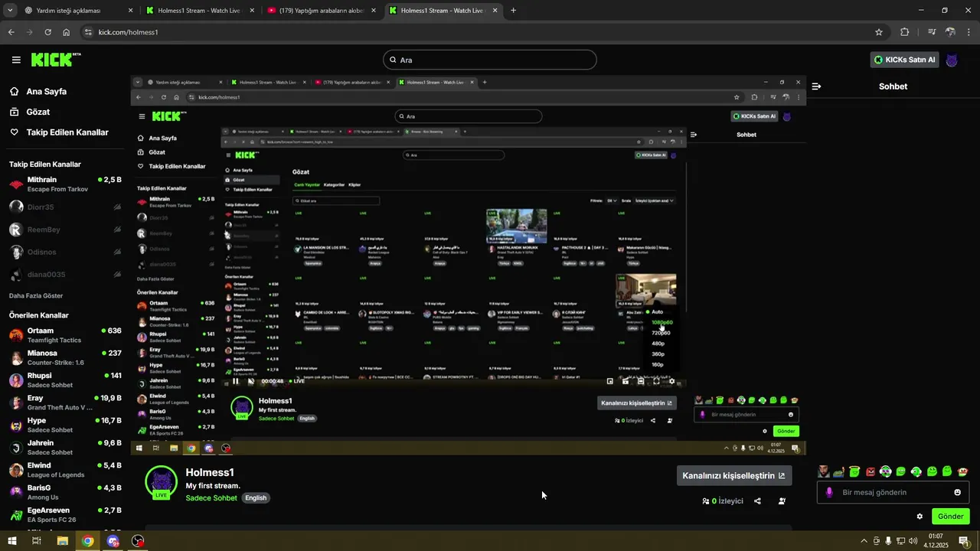The height and width of the screenshot is (551, 980).
Task: Click the English language tag
Action: click(256, 498)
